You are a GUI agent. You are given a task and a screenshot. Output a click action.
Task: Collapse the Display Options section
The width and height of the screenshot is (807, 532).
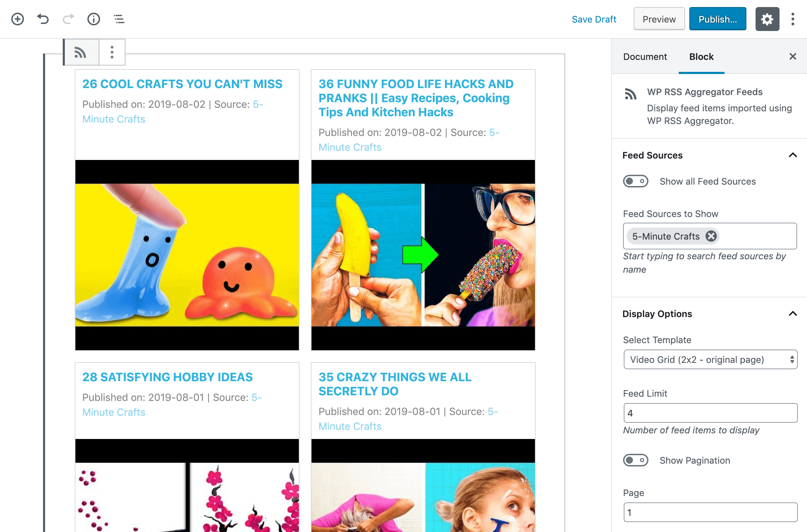(793, 314)
